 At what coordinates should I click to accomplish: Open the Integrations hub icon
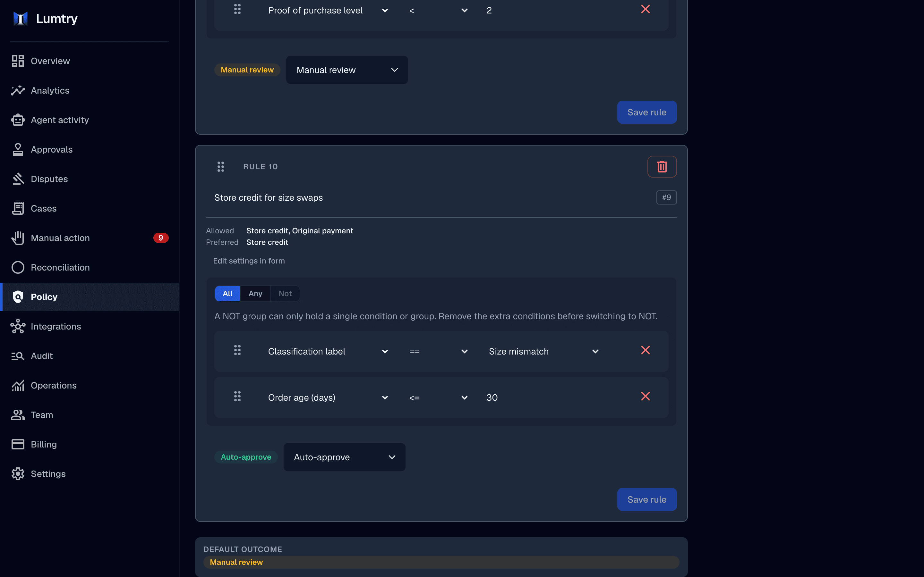18,326
